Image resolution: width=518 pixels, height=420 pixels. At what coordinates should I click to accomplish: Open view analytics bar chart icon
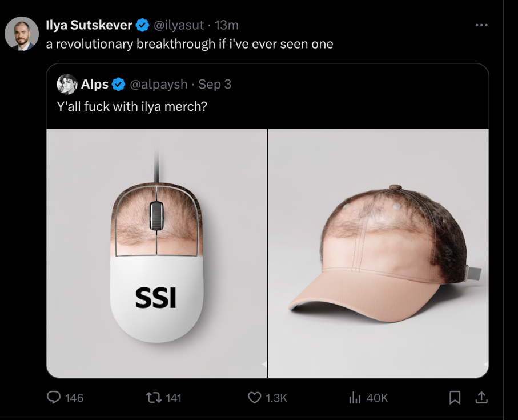click(355, 397)
